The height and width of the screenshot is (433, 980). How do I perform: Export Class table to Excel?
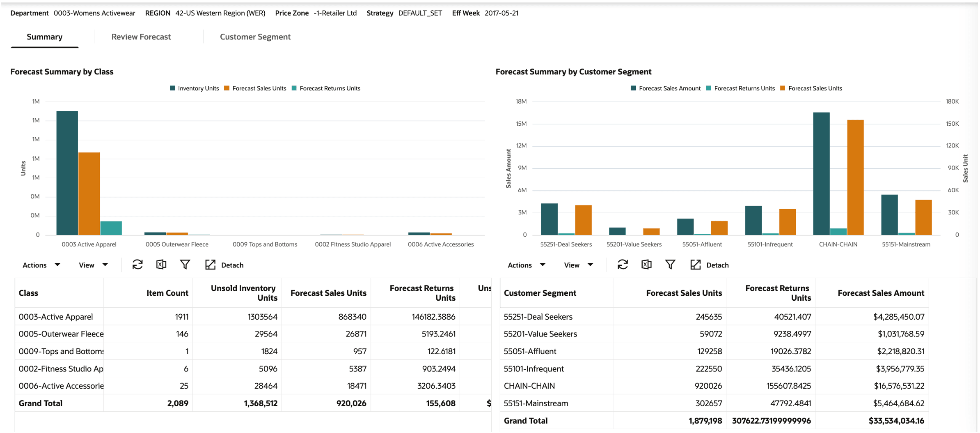pyautogui.click(x=161, y=265)
